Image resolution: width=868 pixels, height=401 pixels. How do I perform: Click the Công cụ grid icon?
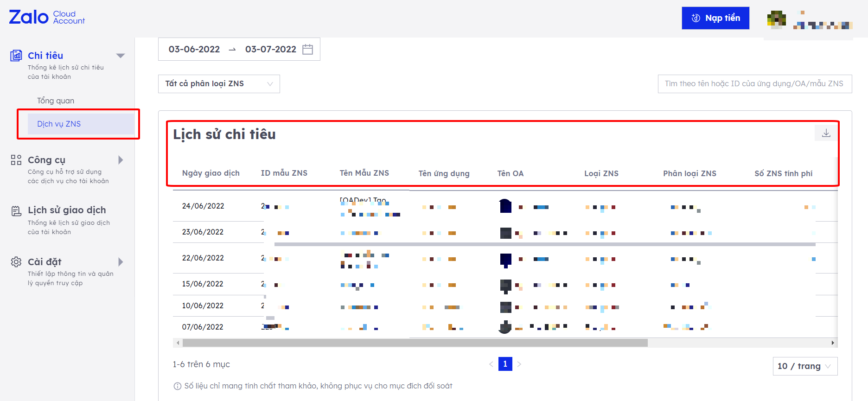pyautogui.click(x=16, y=160)
